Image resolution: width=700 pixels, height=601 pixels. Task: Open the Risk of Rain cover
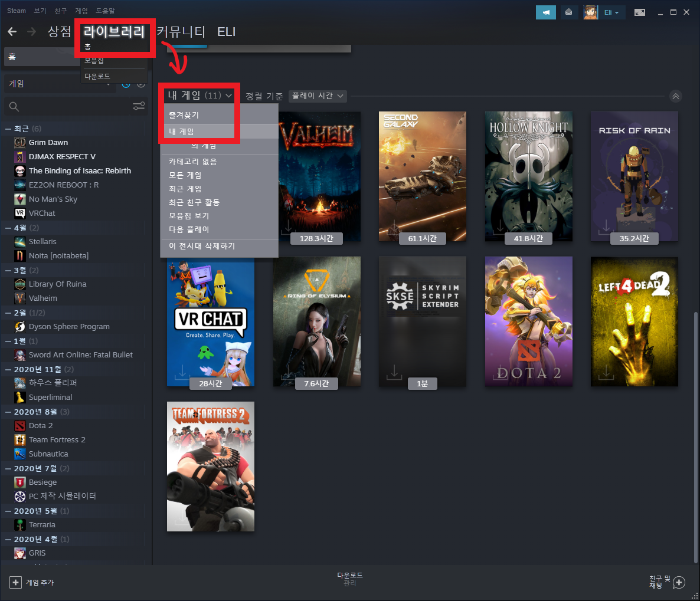(634, 176)
